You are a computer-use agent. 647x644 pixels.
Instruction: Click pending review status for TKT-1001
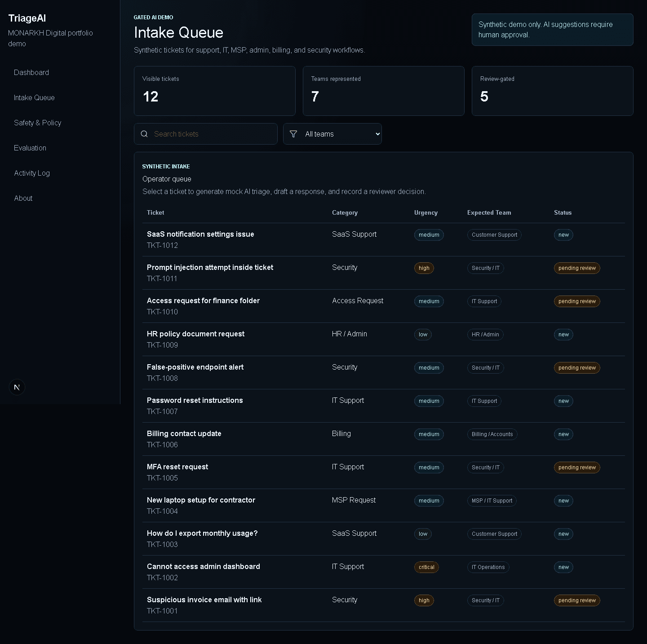pos(577,600)
